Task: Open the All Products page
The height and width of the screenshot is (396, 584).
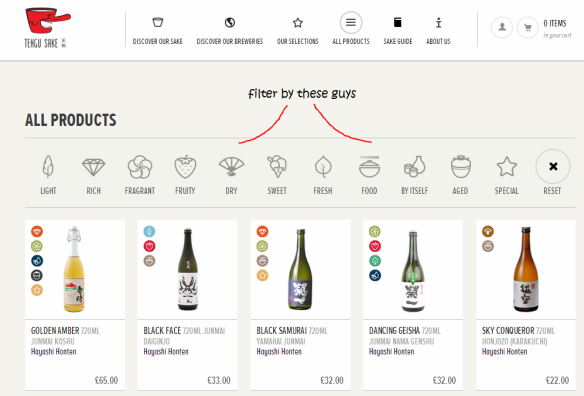Action: (x=351, y=29)
